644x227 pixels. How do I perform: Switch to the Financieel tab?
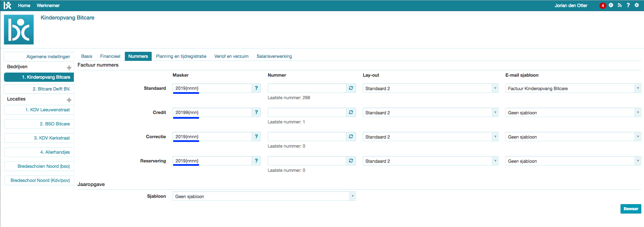click(110, 56)
